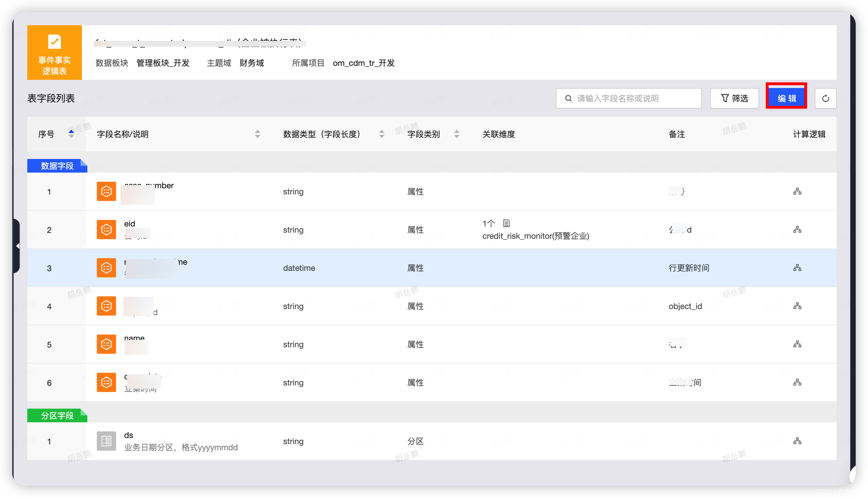
Task: Sort by 数据类型 column arrows
Action: (x=381, y=134)
